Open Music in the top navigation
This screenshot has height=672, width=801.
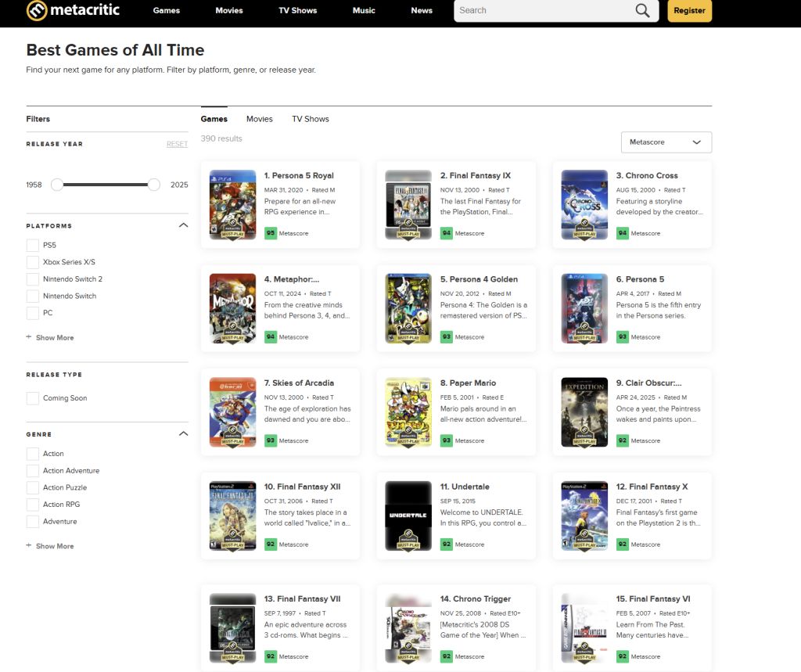pyautogui.click(x=364, y=10)
